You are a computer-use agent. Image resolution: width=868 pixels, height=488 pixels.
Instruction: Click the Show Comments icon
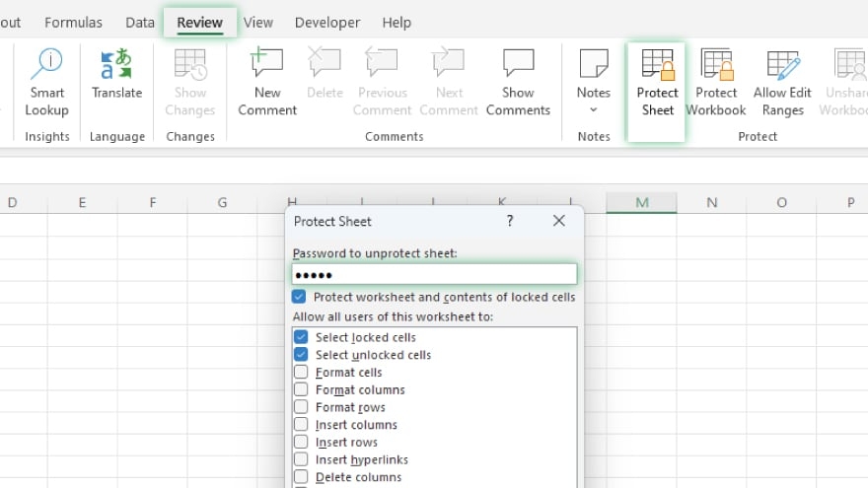point(518,65)
